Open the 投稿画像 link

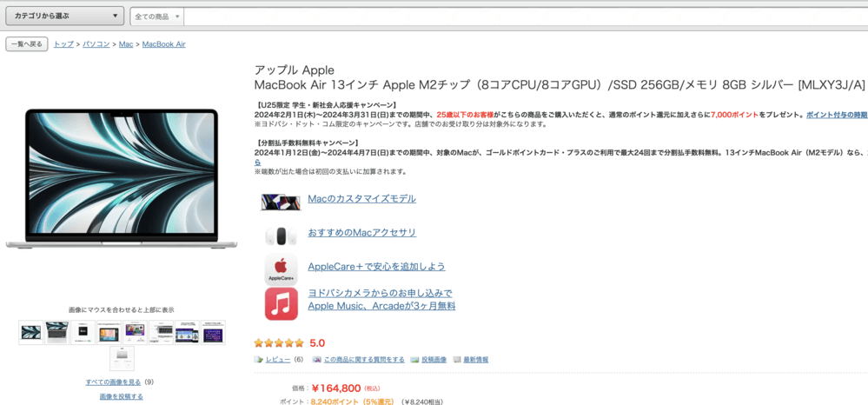(434, 360)
